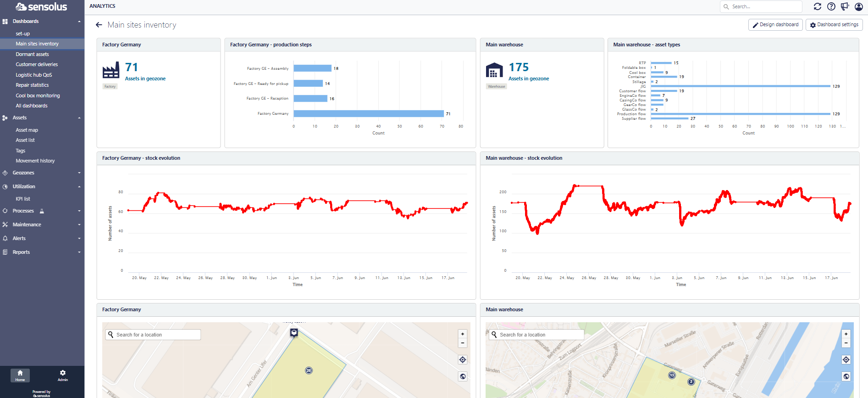Click the Sensolus logo
This screenshot has height=398, width=868.
pyautogui.click(x=41, y=7)
